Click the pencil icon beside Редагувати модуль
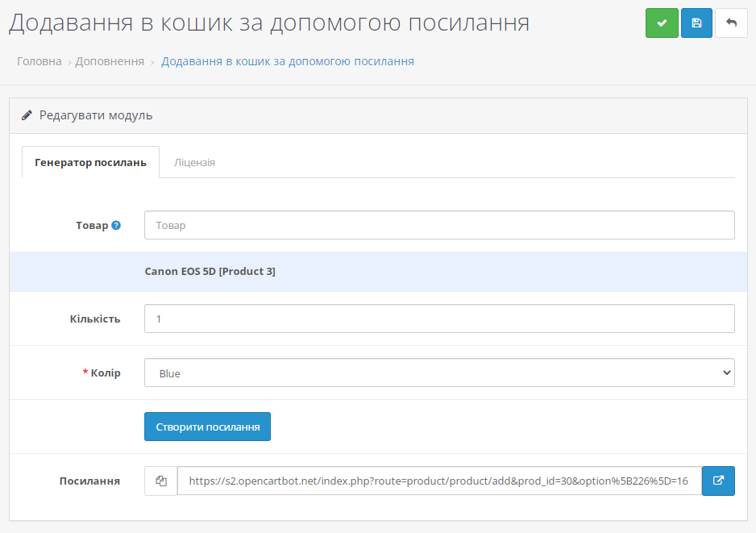This screenshot has width=756, height=533. pyautogui.click(x=27, y=115)
